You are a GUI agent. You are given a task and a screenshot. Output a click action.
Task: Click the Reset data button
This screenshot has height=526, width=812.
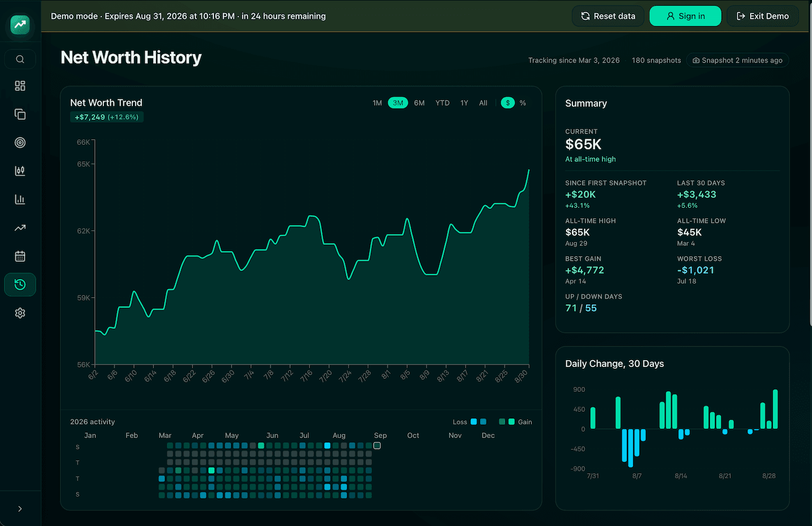(x=608, y=16)
